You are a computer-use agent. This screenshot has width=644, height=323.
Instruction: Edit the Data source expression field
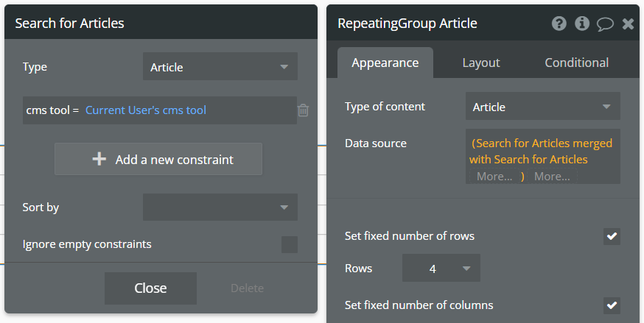click(x=542, y=151)
